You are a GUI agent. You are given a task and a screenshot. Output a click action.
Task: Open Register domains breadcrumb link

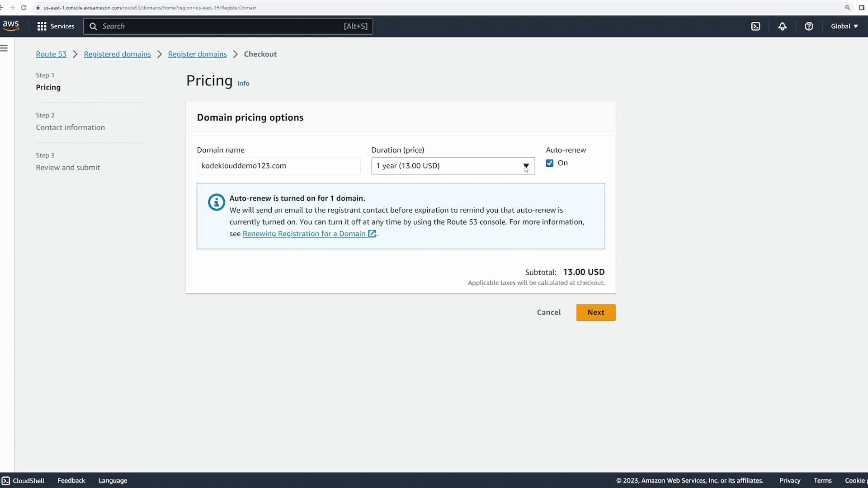click(197, 54)
